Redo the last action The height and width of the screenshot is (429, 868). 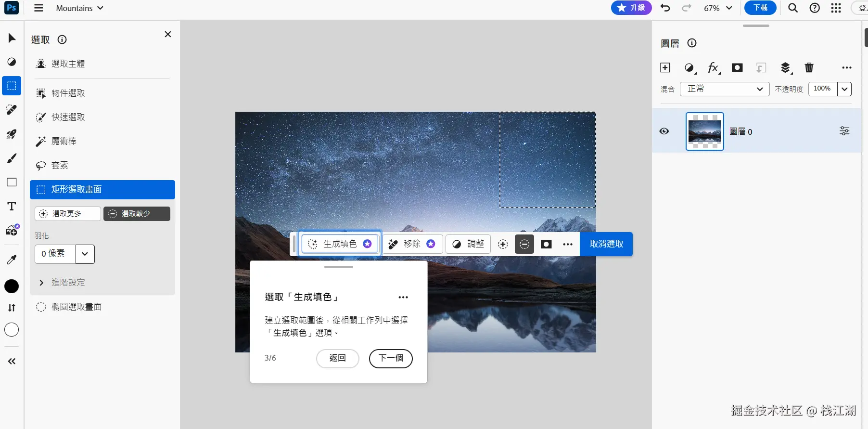pyautogui.click(x=687, y=8)
